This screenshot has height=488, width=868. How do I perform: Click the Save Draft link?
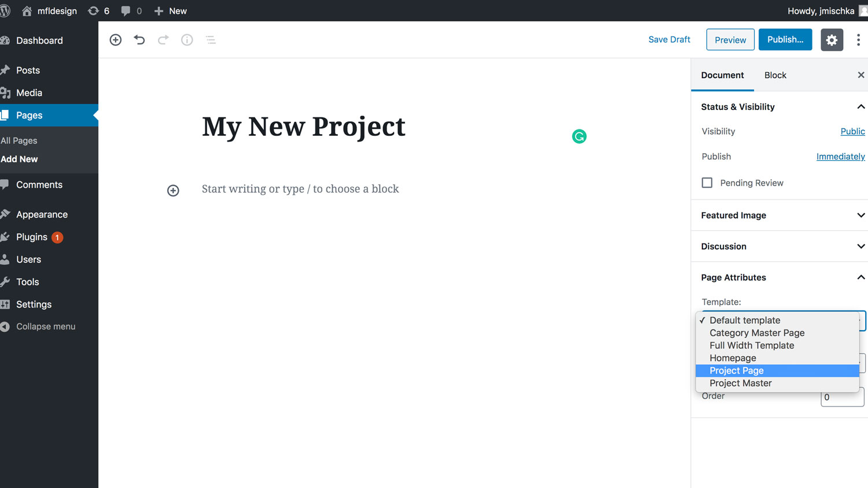click(x=669, y=39)
